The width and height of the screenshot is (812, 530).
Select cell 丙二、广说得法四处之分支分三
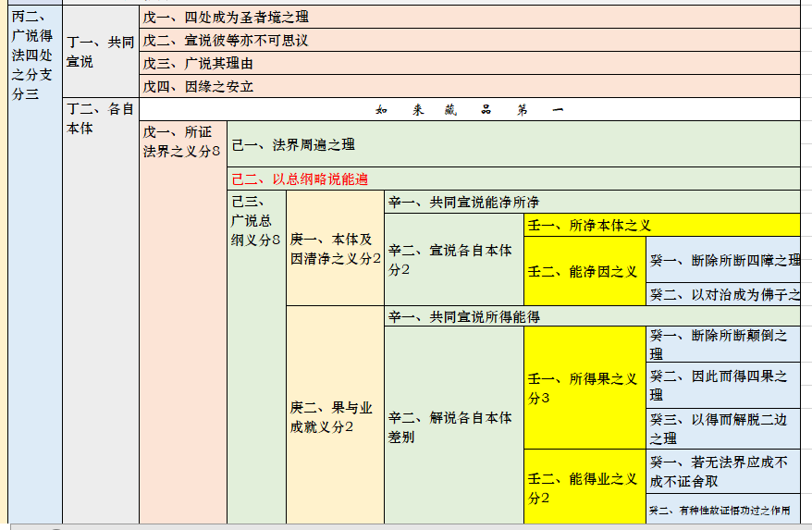(x=35, y=265)
